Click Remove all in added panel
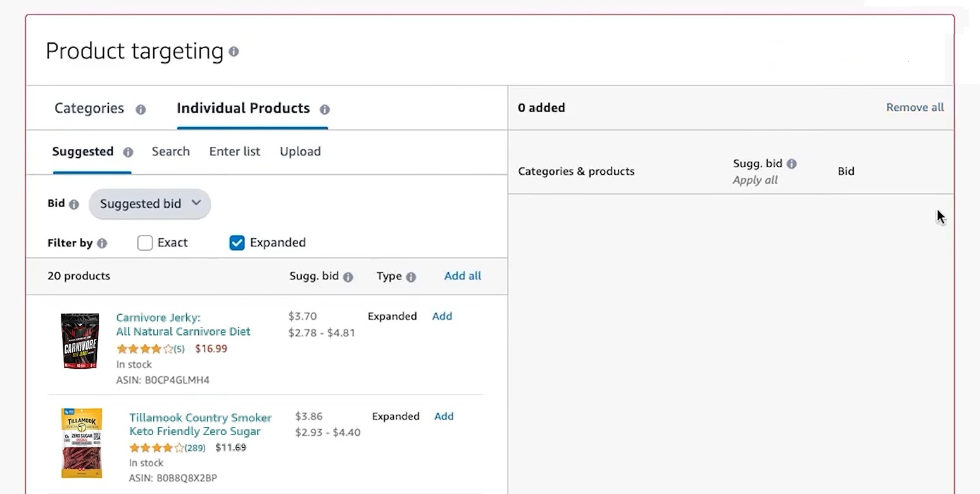The height and width of the screenshot is (494, 980). point(915,108)
